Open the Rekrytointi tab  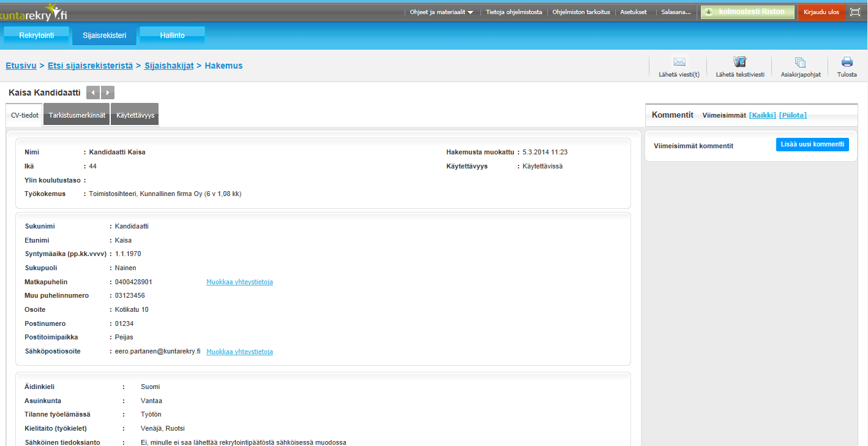37,36
